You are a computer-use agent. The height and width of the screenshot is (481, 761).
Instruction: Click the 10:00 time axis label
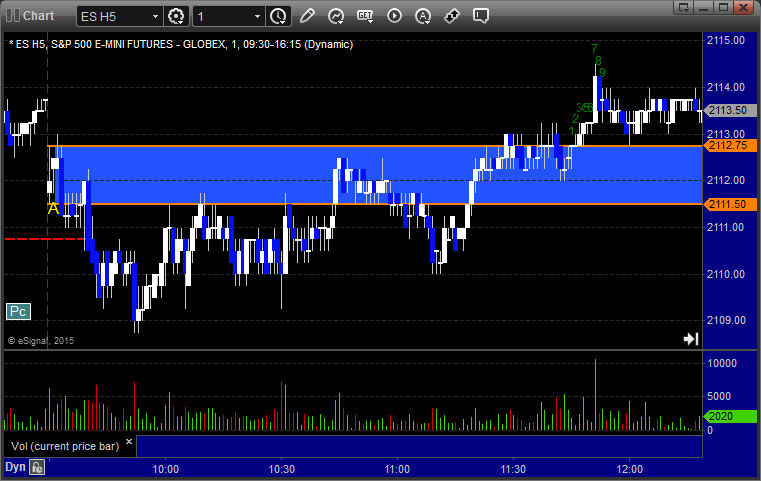165,469
